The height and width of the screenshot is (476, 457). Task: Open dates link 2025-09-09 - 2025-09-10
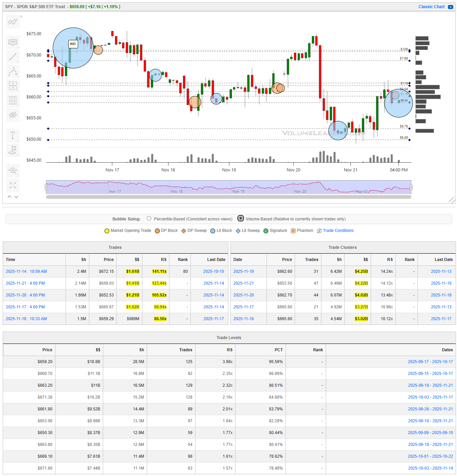(x=430, y=433)
